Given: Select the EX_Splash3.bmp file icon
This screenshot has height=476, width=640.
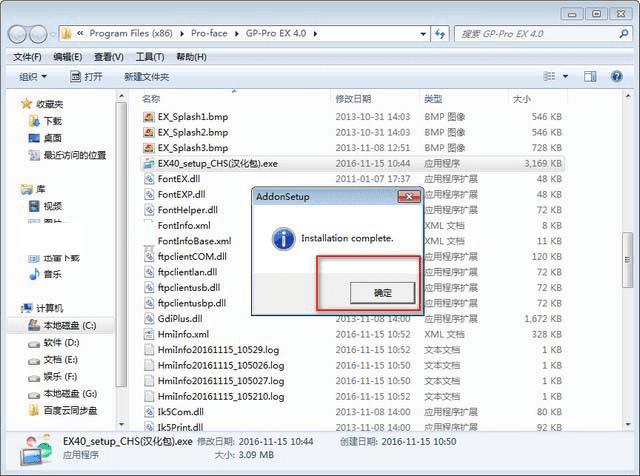Looking at the screenshot, I should click(149, 148).
